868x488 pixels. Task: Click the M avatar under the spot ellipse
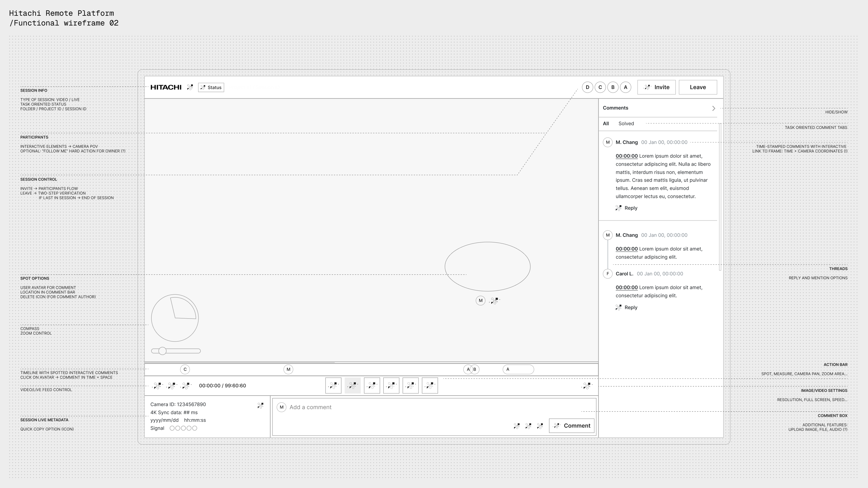(480, 300)
